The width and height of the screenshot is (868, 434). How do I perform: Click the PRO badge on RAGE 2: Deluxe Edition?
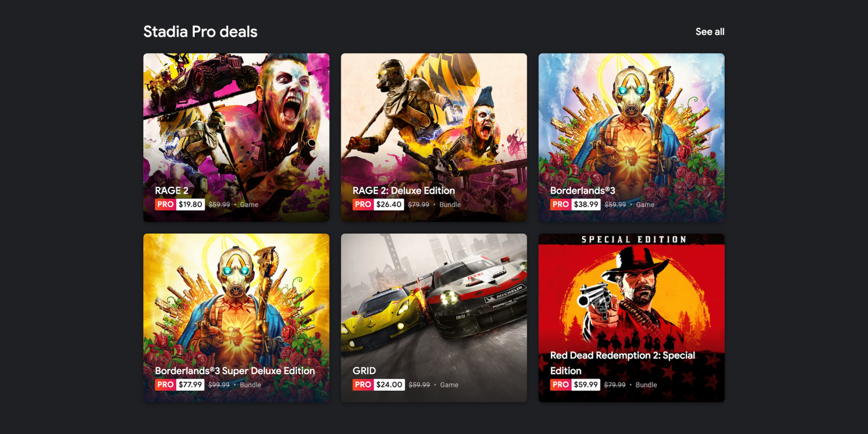point(363,205)
